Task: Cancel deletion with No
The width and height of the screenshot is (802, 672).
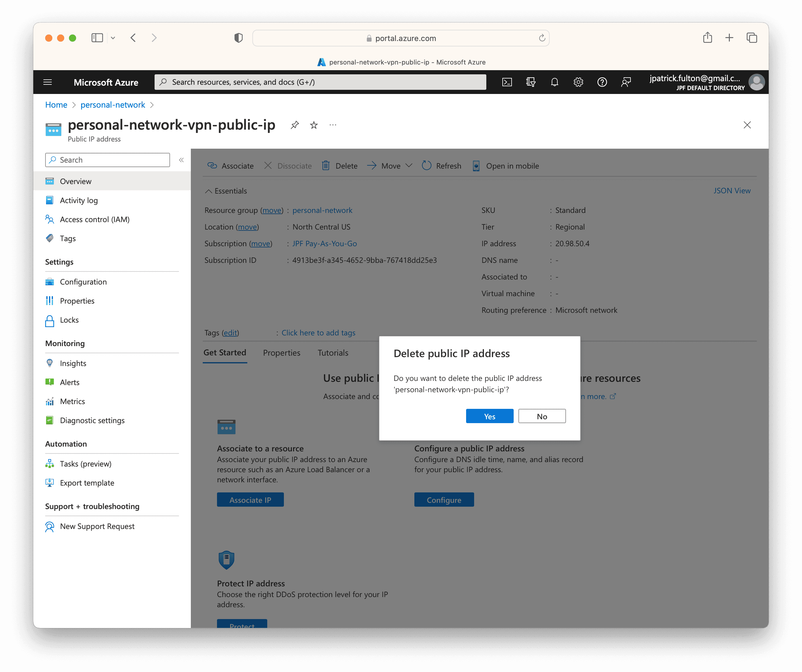Action: click(542, 416)
